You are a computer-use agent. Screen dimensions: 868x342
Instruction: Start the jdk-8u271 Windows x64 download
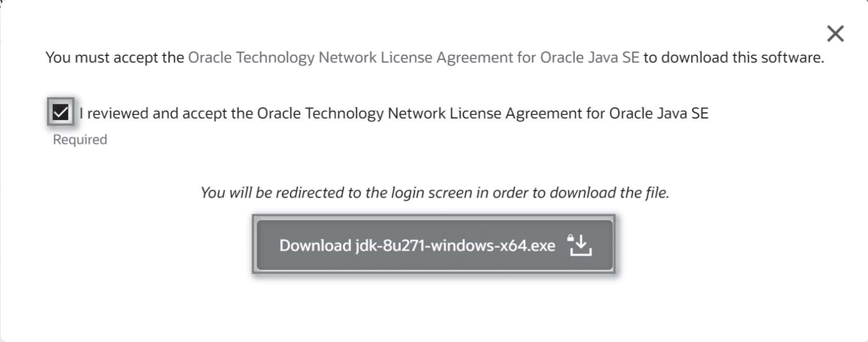433,245
